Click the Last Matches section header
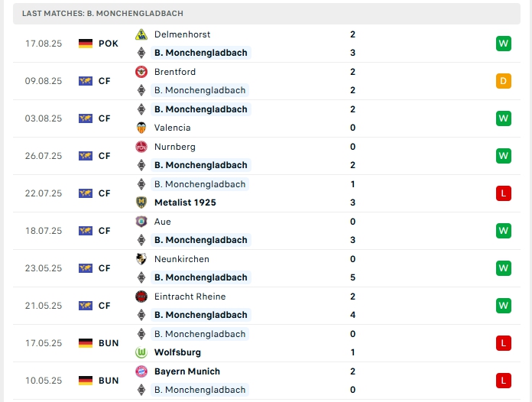This screenshot has width=532, height=402. click(x=102, y=14)
